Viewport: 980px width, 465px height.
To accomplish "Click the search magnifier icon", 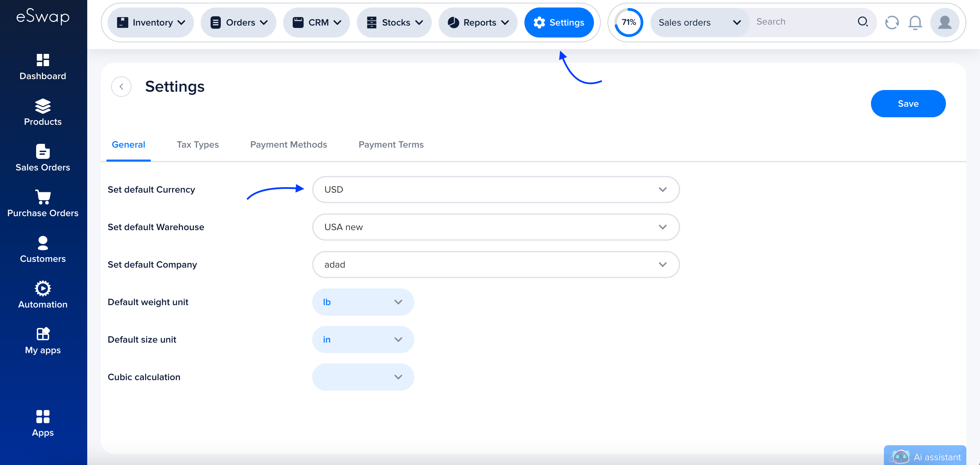I will 862,22.
